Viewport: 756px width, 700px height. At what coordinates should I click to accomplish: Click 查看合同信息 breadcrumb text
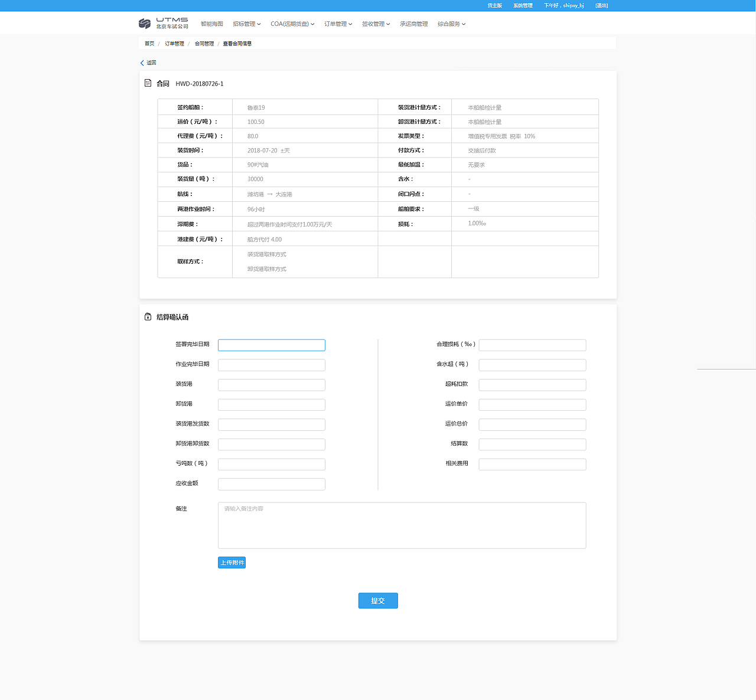pyautogui.click(x=237, y=44)
